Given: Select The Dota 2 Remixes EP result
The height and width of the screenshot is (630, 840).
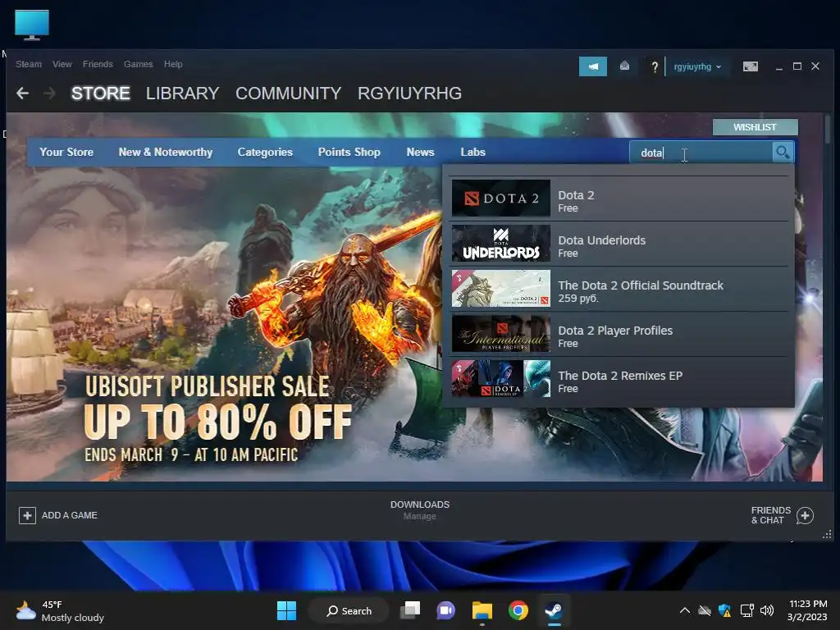Looking at the screenshot, I should point(620,379).
